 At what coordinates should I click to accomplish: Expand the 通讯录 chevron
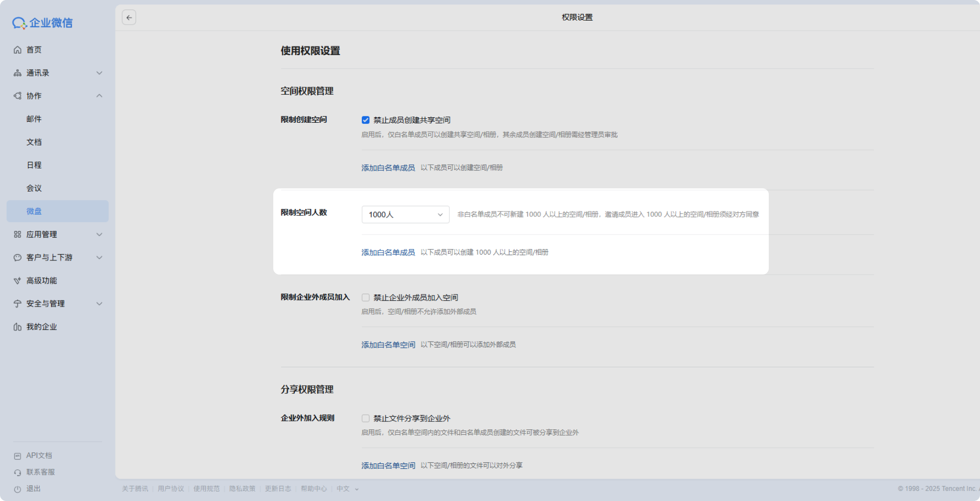[x=99, y=73]
